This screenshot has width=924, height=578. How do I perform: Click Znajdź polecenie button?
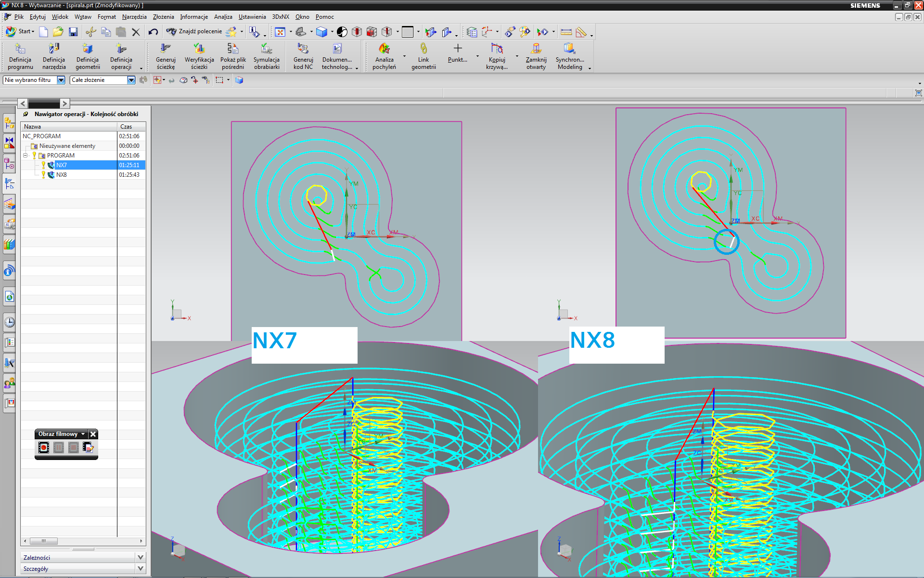(x=194, y=31)
